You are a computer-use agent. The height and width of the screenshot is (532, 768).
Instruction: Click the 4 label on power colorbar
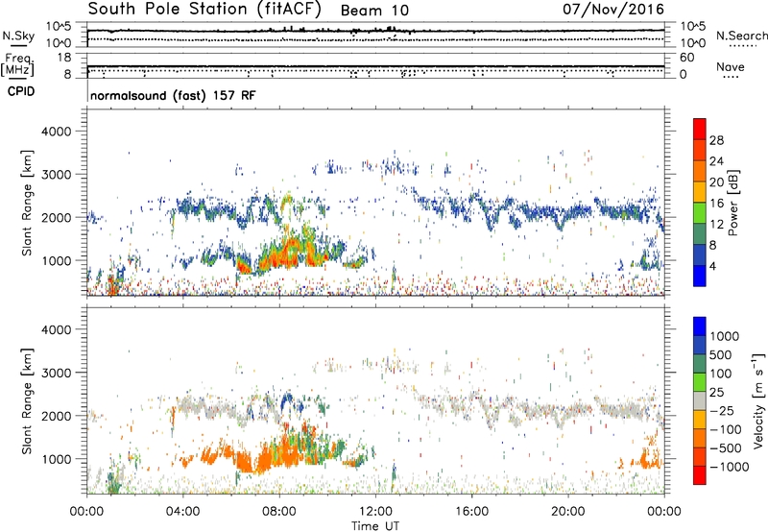(x=712, y=266)
